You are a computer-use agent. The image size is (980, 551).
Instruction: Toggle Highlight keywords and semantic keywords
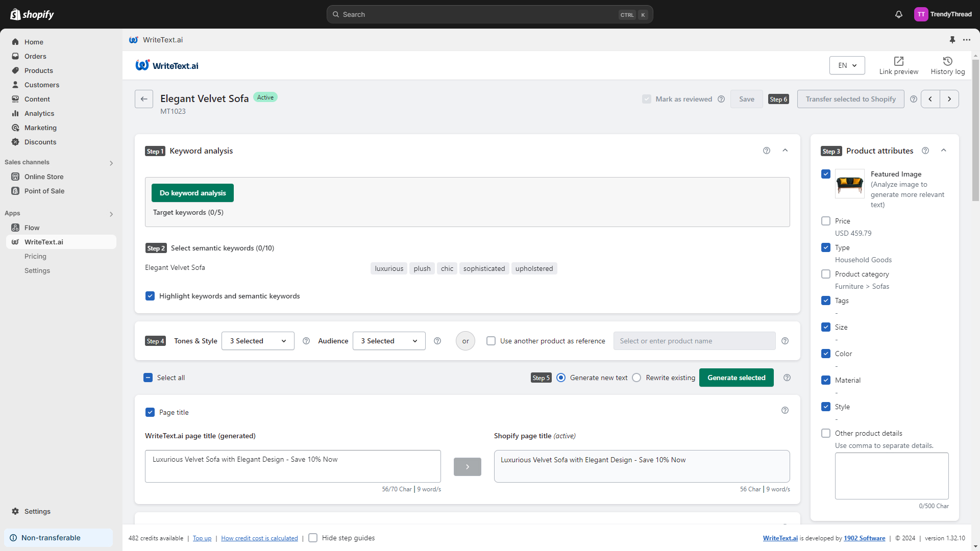click(150, 296)
